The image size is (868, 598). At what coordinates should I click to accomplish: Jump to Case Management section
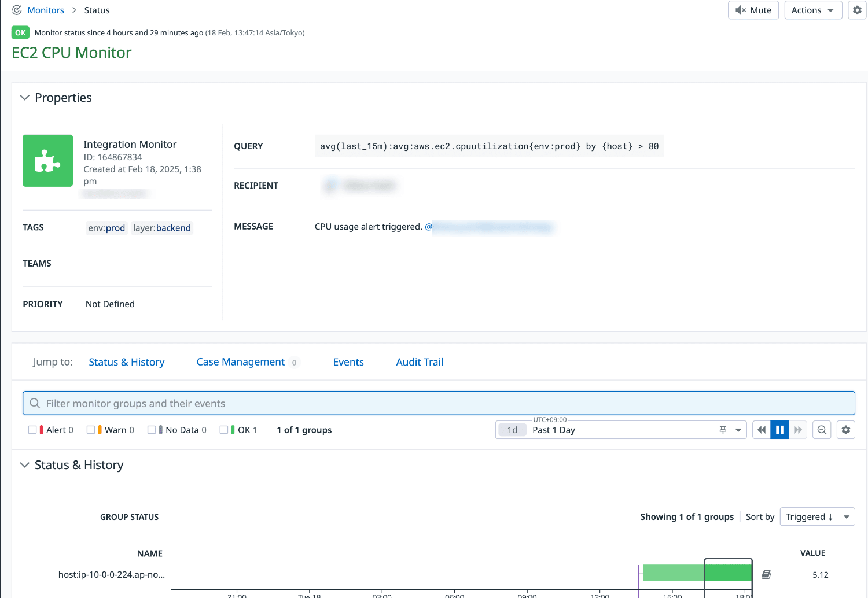click(x=241, y=362)
